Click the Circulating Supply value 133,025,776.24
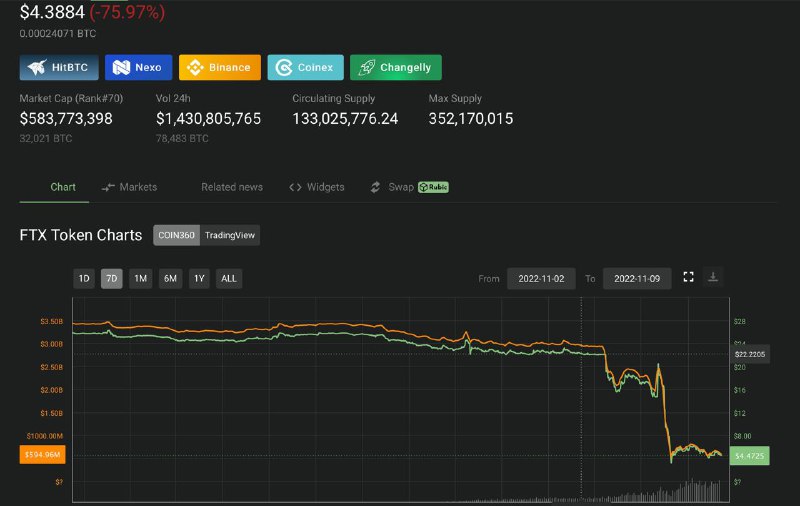Image resolution: width=800 pixels, height=506 pixels. (x=345, y=118)
